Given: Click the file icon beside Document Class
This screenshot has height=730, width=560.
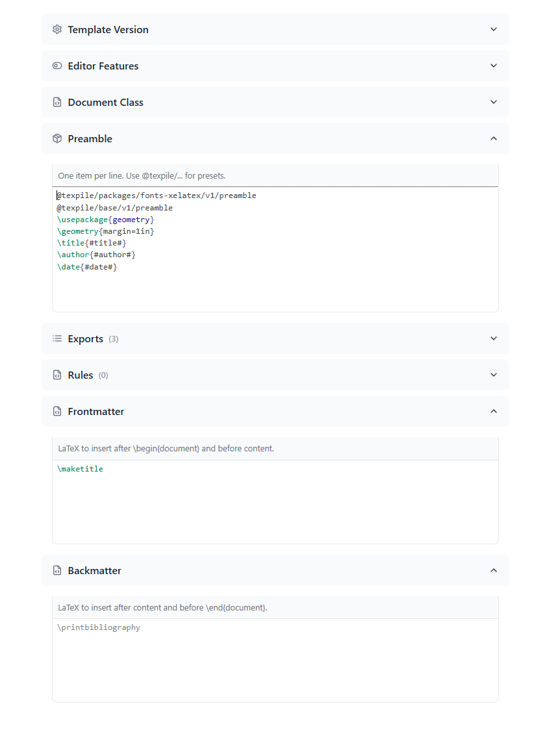Looking at the screenshot, I should tap(57, 102).
